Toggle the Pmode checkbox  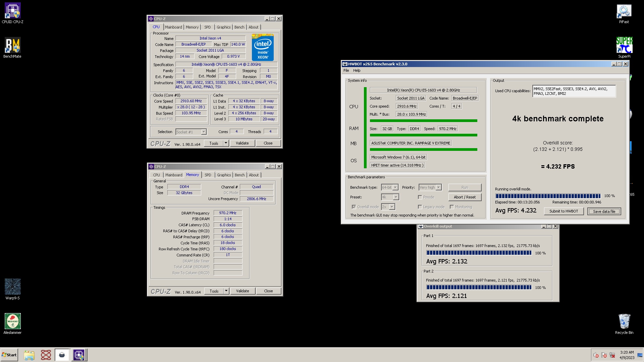[420, 197]
